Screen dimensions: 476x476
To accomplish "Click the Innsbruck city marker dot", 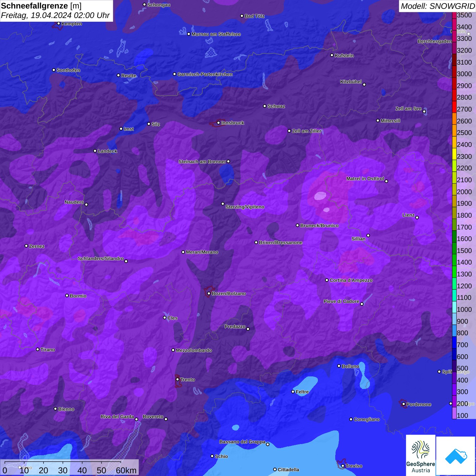I will [219, 123].
